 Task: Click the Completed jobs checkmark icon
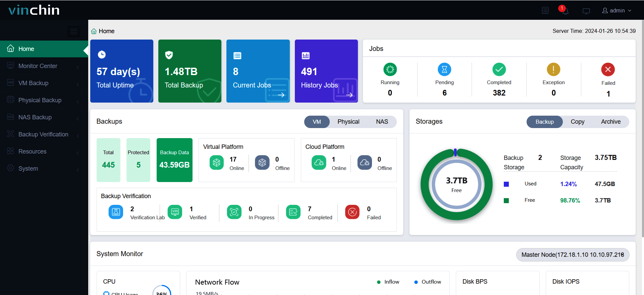(499, 69)
